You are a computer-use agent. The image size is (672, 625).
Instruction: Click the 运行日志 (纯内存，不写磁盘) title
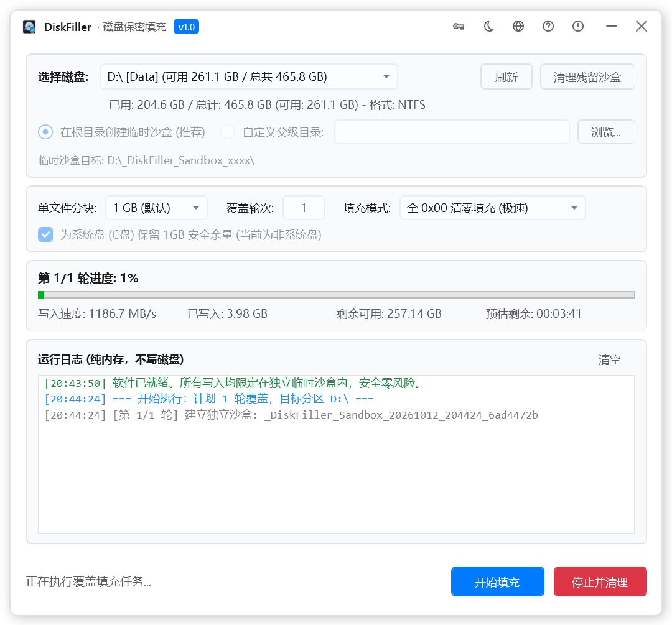pos(111,359)
